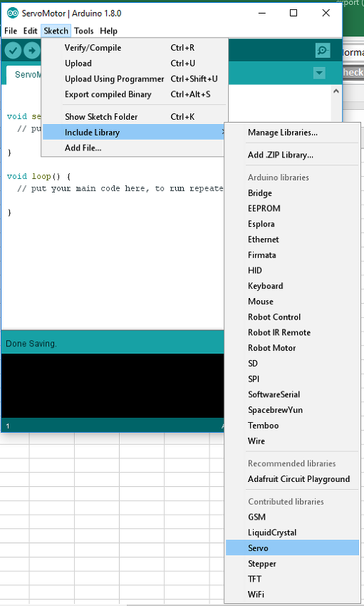Choose Add File... entry
The height and width of the screenshot is (606, 364).
135,148
